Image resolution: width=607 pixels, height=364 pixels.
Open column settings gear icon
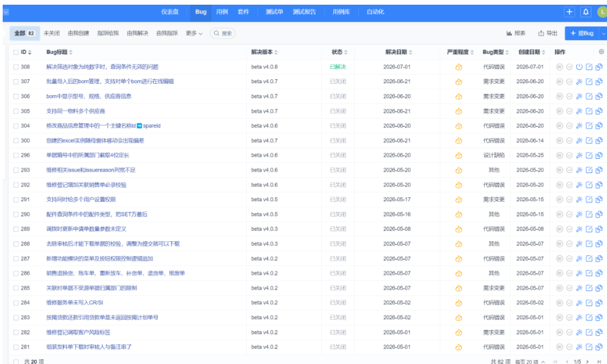[601, 52]
